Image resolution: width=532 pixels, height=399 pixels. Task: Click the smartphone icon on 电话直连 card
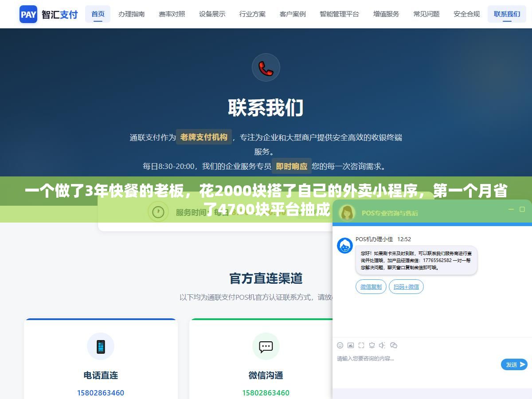pyautogui.click(x=101, y=346)
